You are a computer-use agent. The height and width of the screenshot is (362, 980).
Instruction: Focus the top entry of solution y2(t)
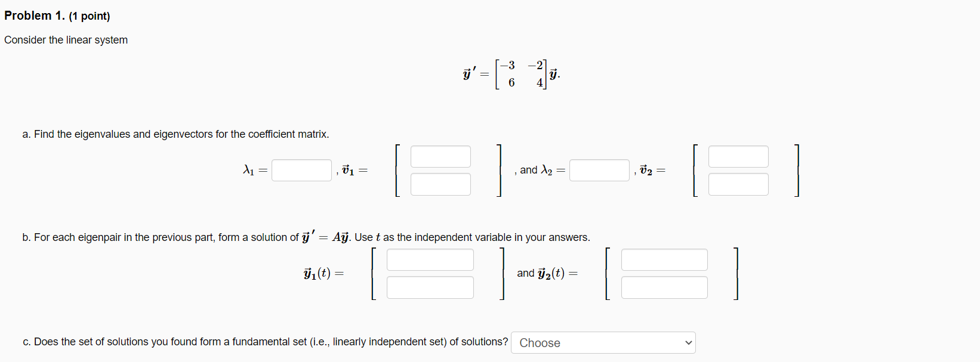(664, 259)
